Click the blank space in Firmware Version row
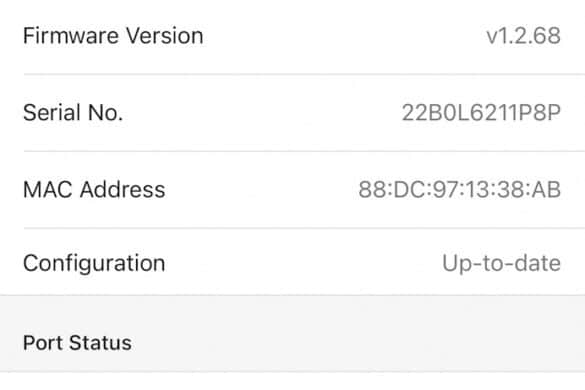Viewport: 585px width, 390px height. 343,36
